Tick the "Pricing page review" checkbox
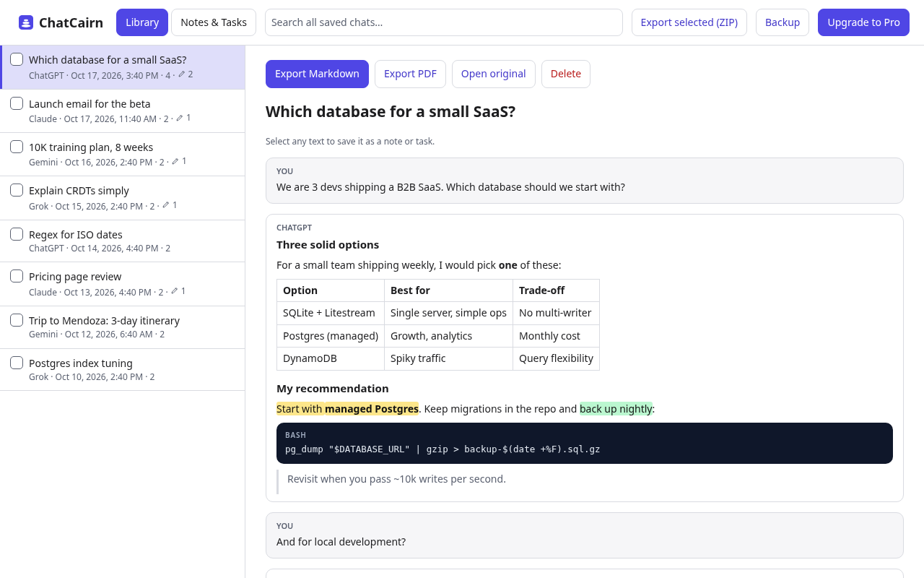The width and height of the screenshot is (924, 578). click(17, 276)
